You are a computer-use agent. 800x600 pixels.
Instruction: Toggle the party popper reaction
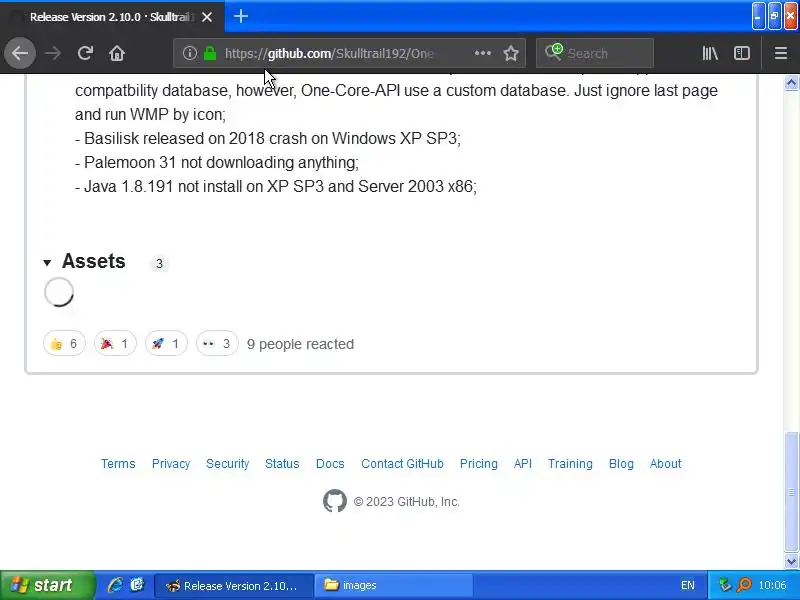pyautogui.click(x=115, y=343)
